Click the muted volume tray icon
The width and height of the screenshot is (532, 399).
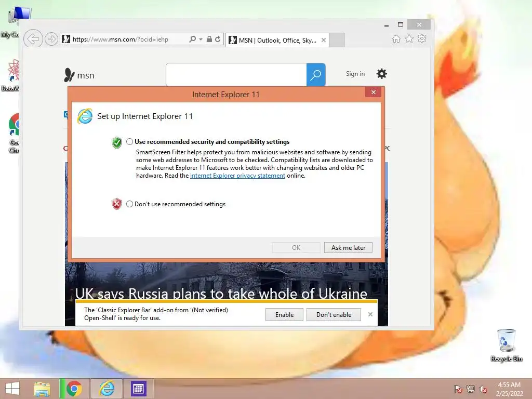(x=483, y=389)
